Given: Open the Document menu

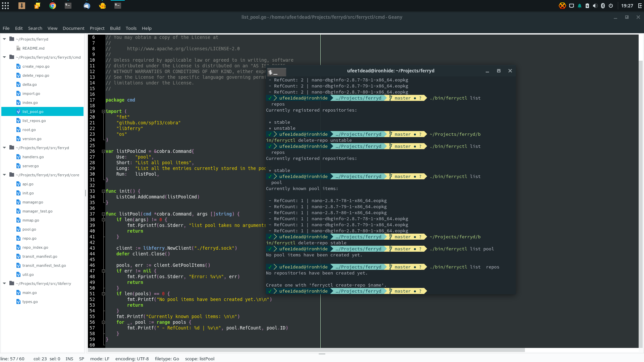Looking at the screenshot, I should point(73,28).
